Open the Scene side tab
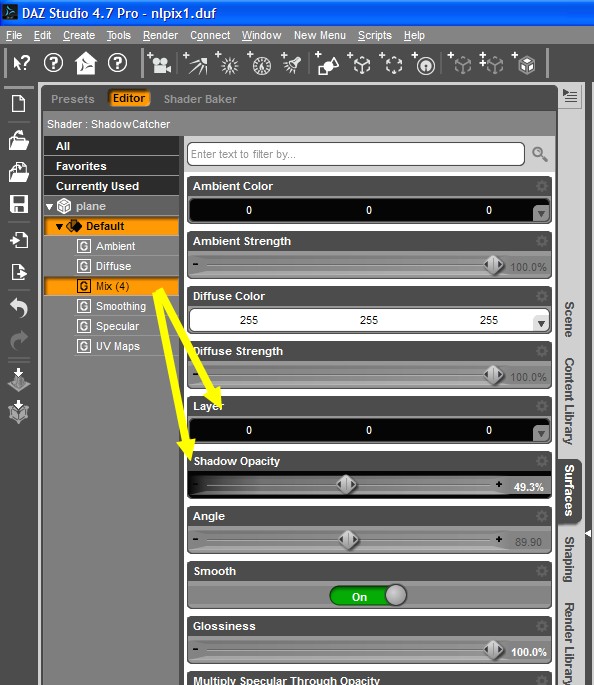 pos(569,319)
